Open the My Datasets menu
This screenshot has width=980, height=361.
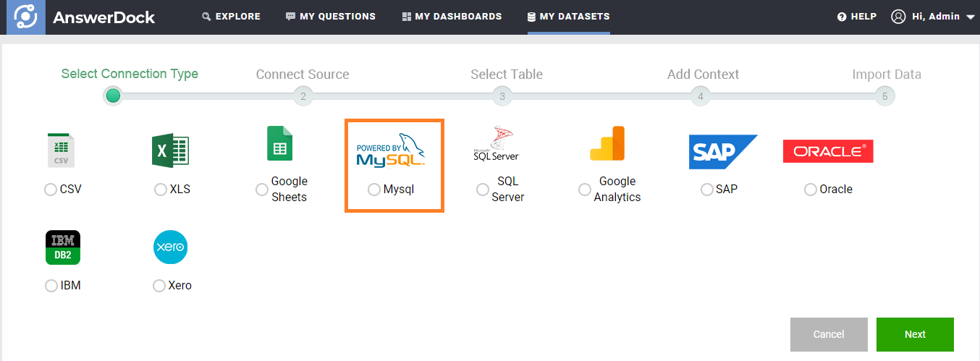click(569, 17)
